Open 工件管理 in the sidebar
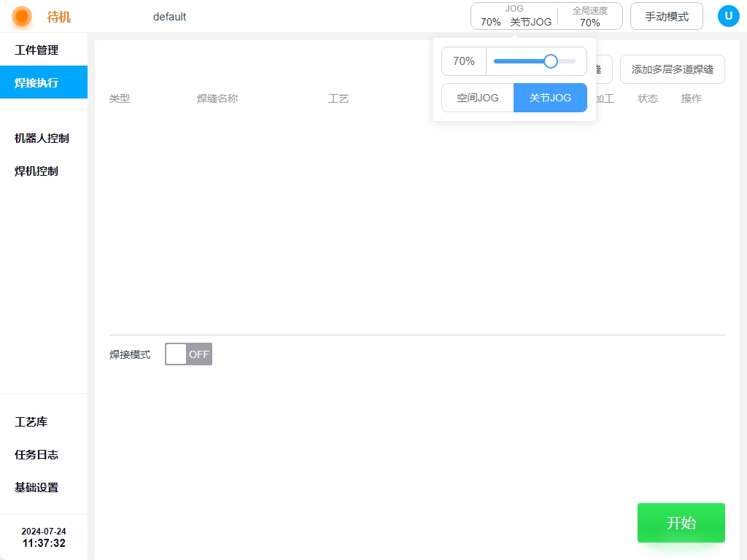The image size is (747, 560). 36,50
